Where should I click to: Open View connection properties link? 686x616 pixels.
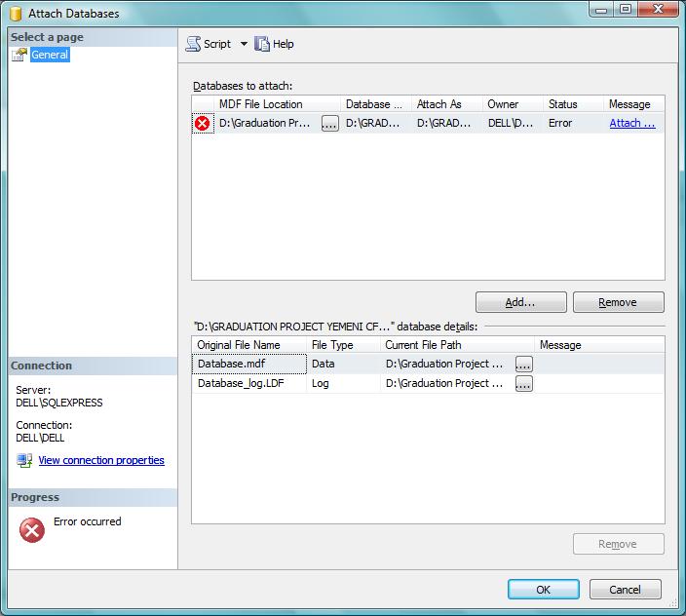[101, 460]
